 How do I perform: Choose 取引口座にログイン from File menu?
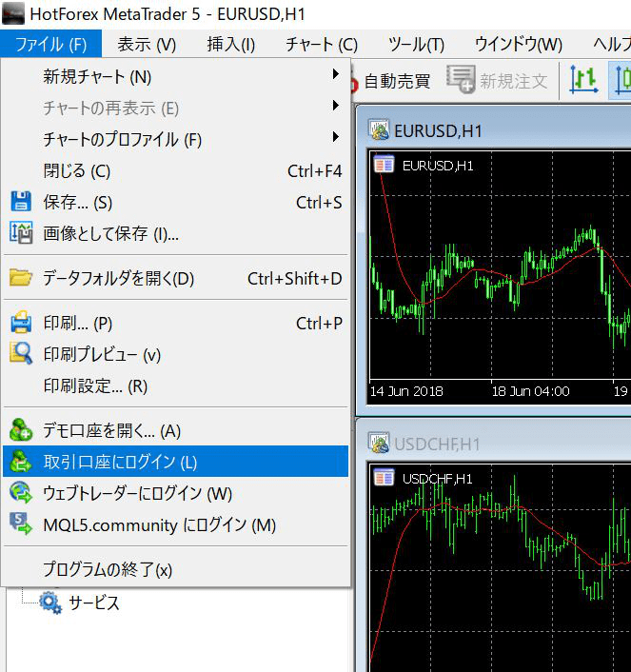coord(120,463)
